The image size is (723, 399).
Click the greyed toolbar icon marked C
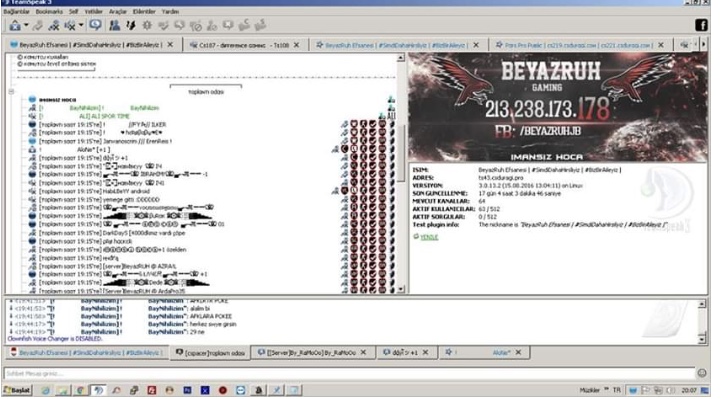(244, 25)
